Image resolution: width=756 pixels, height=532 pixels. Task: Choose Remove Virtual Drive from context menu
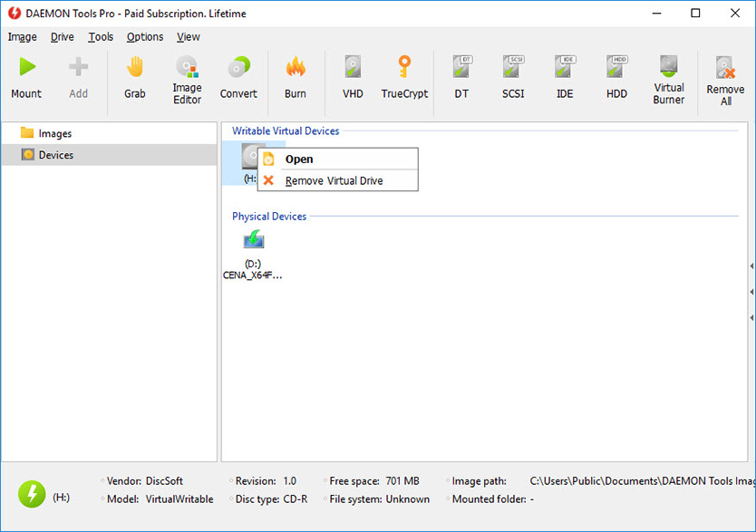coord(337,180)
